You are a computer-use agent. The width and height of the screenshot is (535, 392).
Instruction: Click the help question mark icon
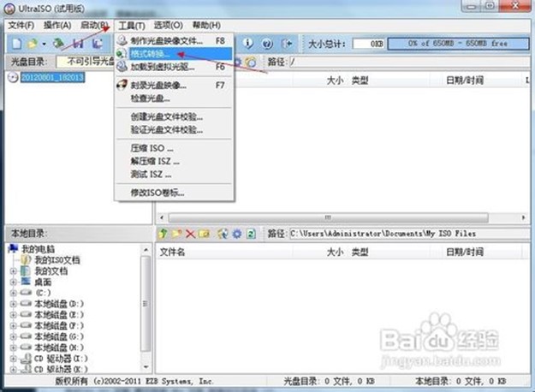point(266,43)
